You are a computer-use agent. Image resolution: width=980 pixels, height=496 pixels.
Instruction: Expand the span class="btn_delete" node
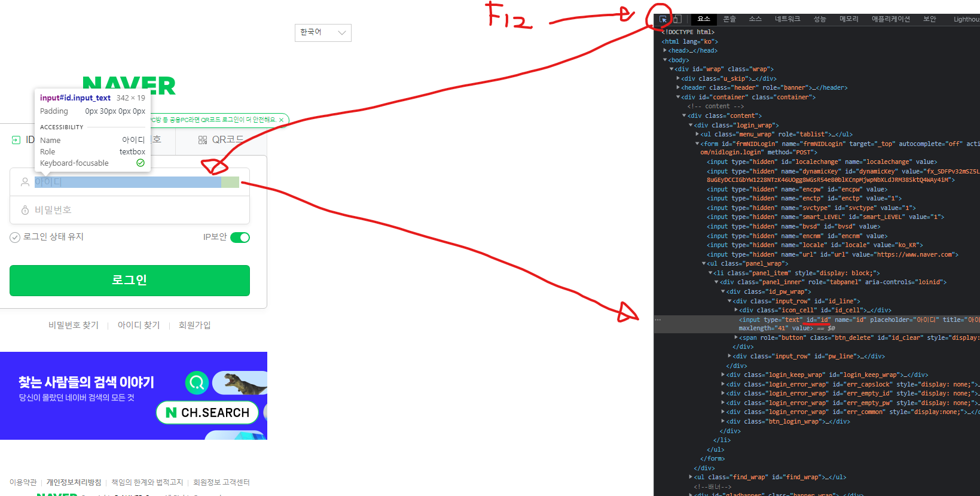[x=736, y=337]
